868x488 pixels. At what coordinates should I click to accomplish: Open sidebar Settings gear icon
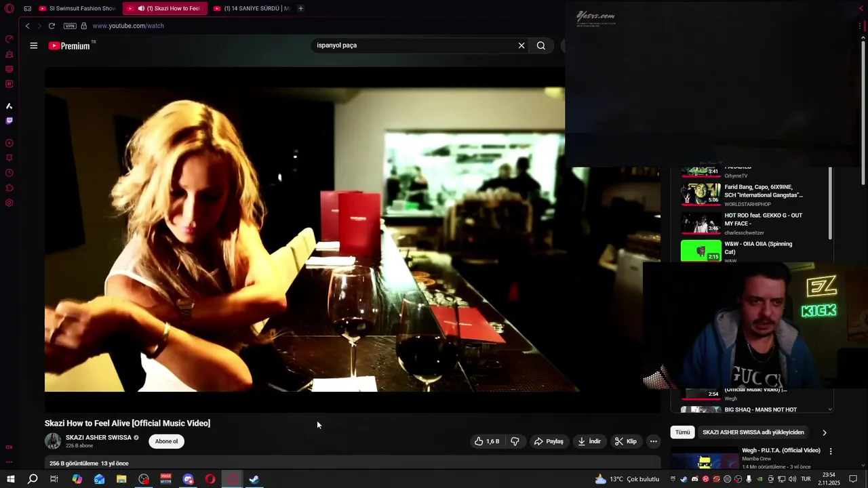(9, 203)
